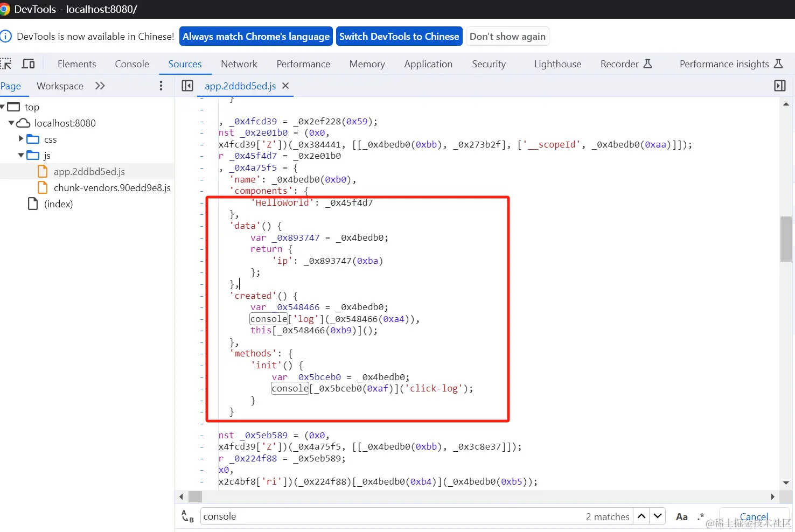Click the horizontal scrollbar thumb in editor
The image size is (795, 532).
coord(195,496)
